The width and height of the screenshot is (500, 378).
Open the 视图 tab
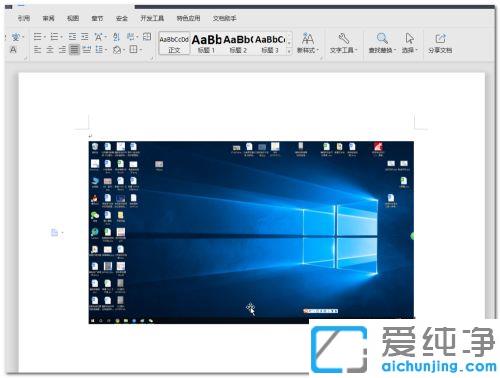[73, 19]
